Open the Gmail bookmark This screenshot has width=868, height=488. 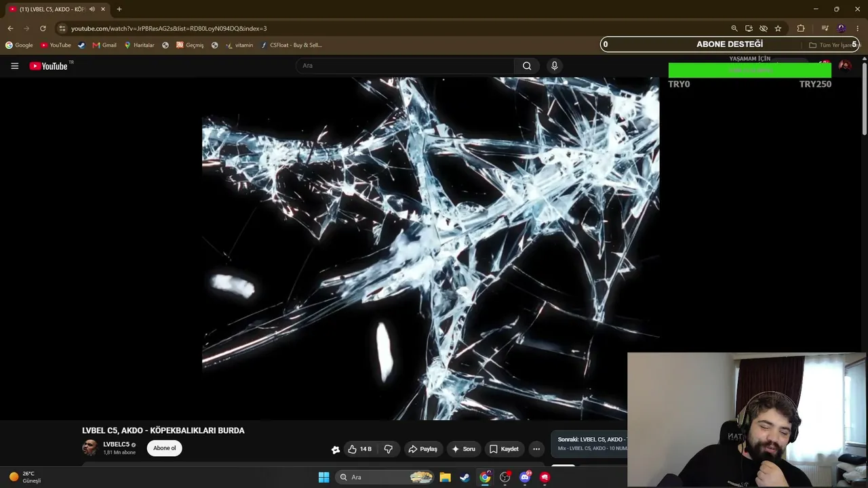click(104, 45)
